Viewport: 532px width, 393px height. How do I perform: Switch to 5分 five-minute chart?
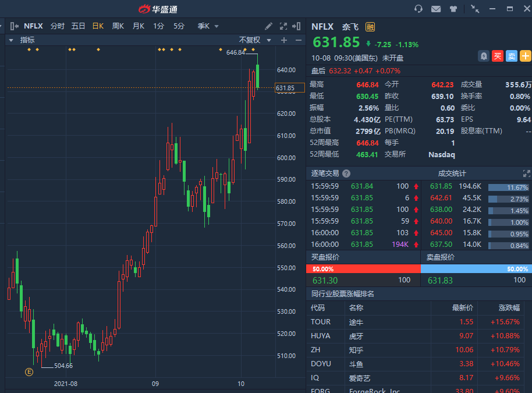pos(179,26)
